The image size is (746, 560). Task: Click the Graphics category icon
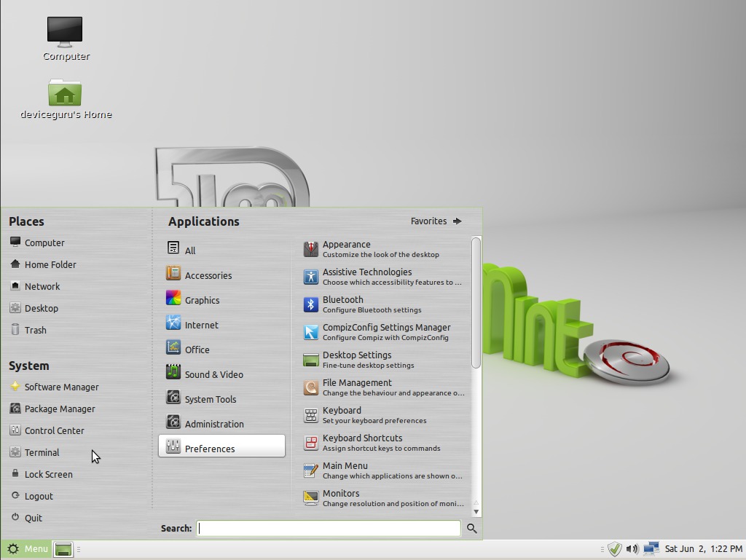173,298
